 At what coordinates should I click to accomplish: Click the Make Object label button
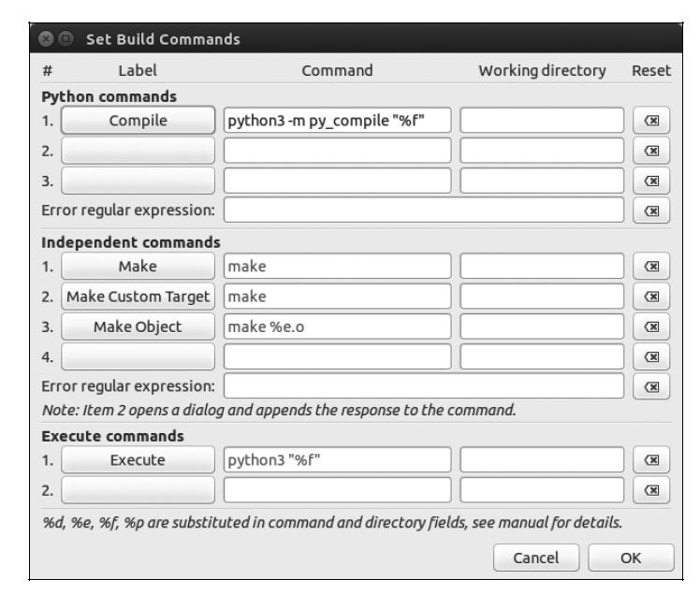(138, 326)
